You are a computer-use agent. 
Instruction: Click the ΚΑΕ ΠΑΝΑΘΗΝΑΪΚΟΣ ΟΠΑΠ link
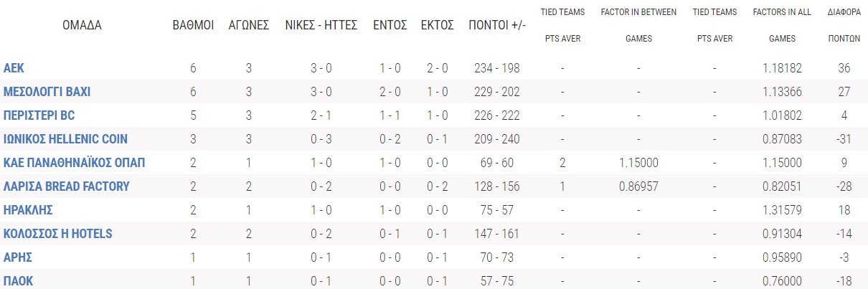point(75,163)
